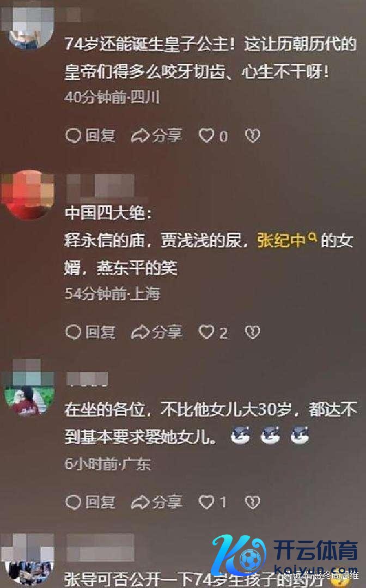Open the blurred username above 中国四大绝

[x=101, y=186]
